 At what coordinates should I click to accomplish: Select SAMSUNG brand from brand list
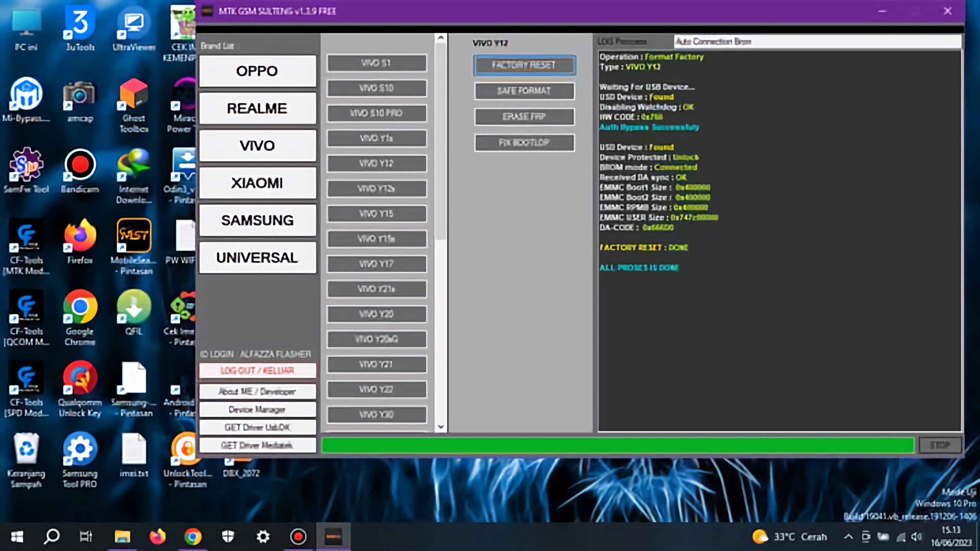[x=257, y=220]
